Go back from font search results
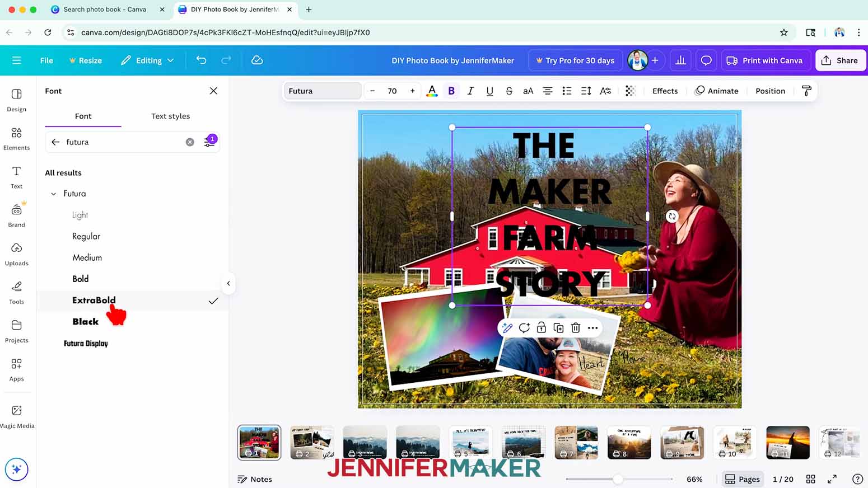The height and width of the screenshot is (488, 868). [55, 142]
